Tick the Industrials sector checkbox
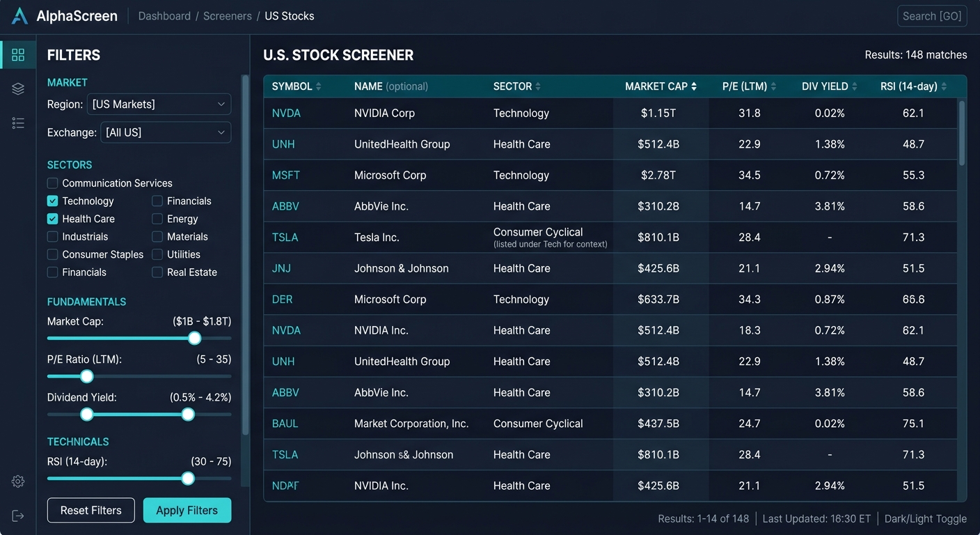980x535 pixels. (52, 237)
